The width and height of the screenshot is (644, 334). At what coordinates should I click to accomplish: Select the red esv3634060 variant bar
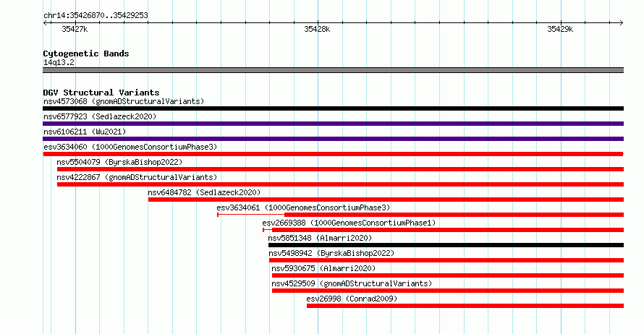point(333,154)
